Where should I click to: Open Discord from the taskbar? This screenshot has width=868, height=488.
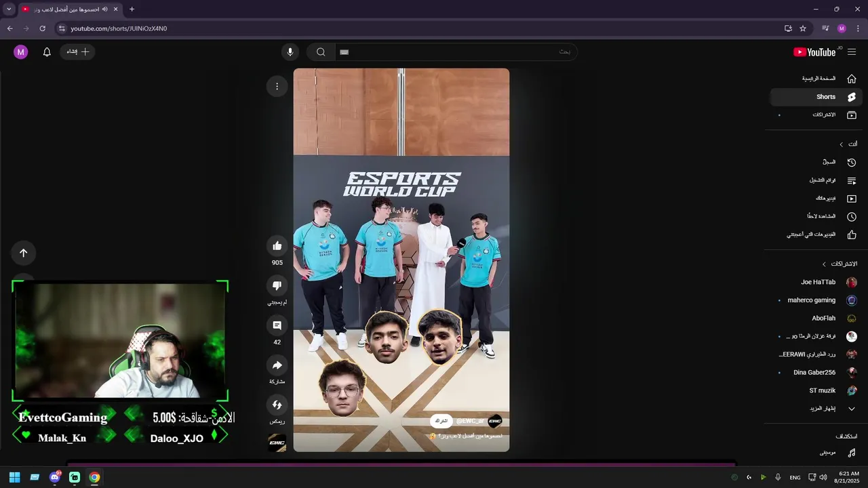point(54,478)
